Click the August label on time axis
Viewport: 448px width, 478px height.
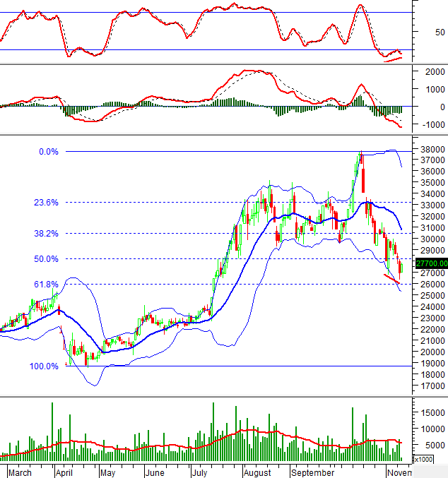(x=259, y=471)
